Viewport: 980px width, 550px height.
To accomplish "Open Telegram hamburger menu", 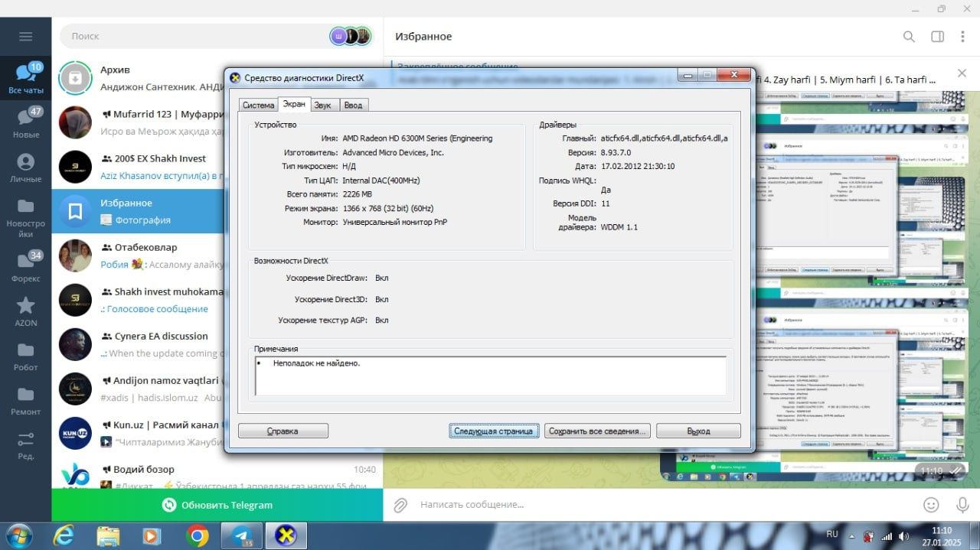I will tap(25, 37).
